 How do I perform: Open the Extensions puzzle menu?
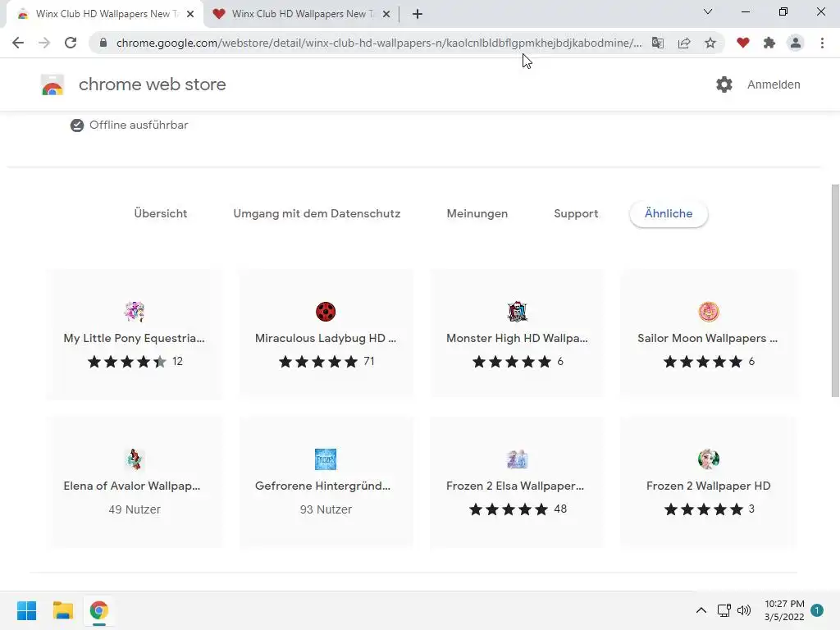tap(769, 43)
